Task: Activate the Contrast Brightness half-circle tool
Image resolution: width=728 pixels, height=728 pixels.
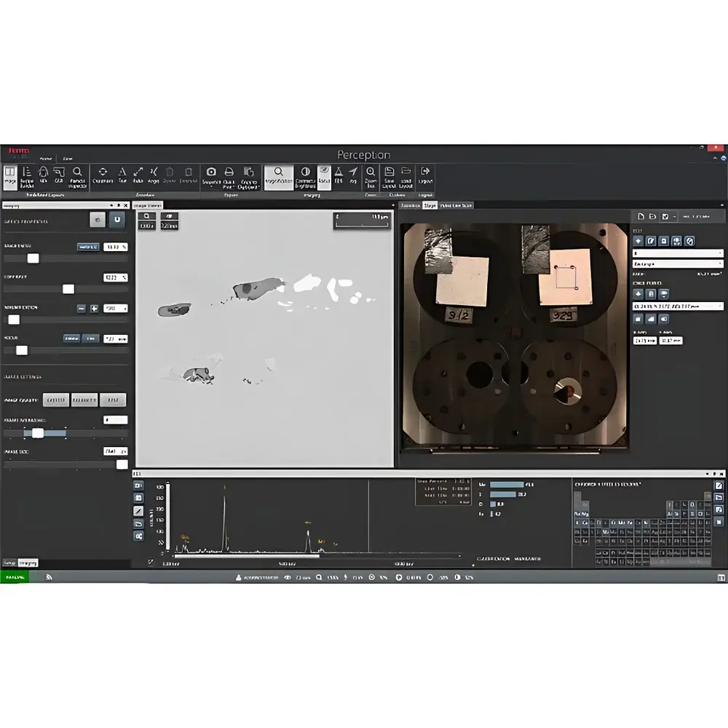Action: click(x=306, y=176)
